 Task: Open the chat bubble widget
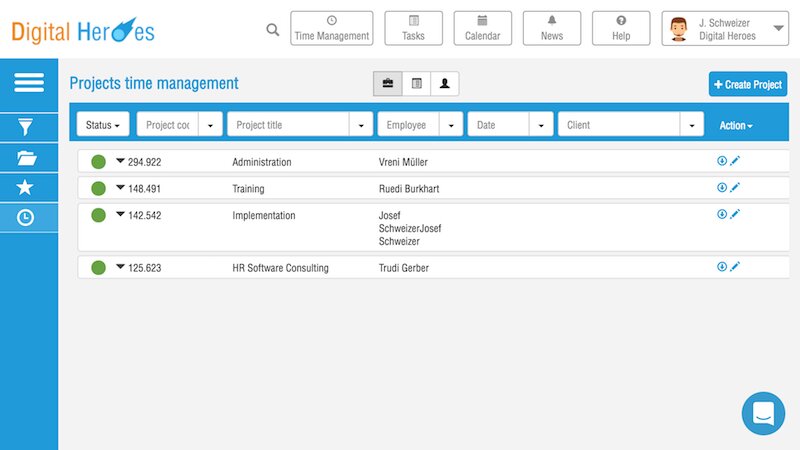click(763, 413)
